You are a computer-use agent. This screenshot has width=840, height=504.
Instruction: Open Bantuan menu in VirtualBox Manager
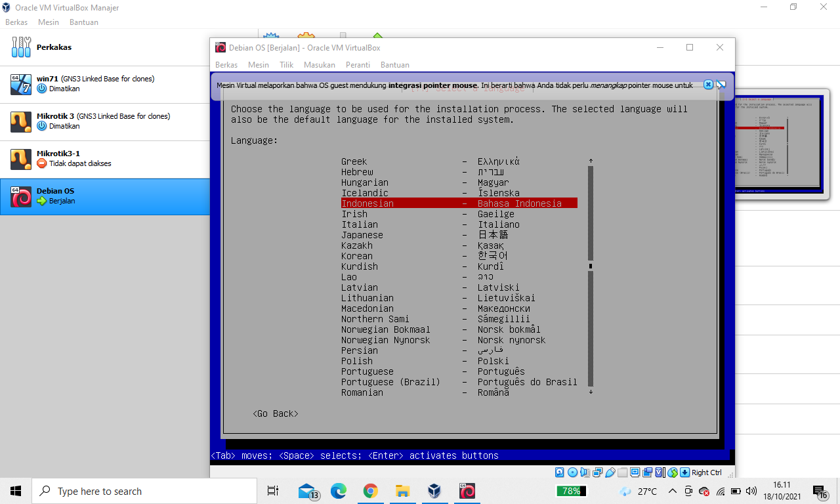[x=84, y=22]
